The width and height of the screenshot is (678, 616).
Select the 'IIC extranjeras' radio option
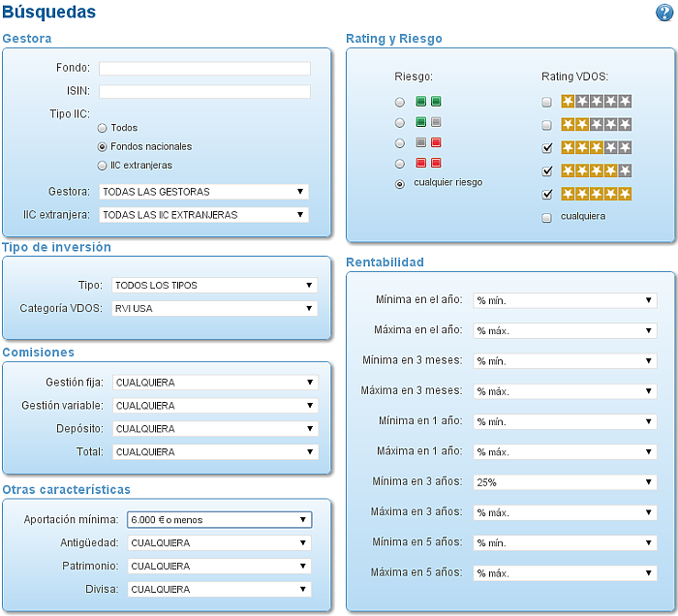[x=102, y=166]
